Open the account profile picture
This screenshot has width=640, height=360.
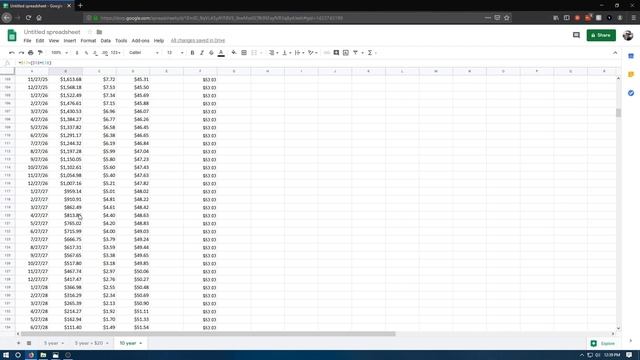pos(628,35)
